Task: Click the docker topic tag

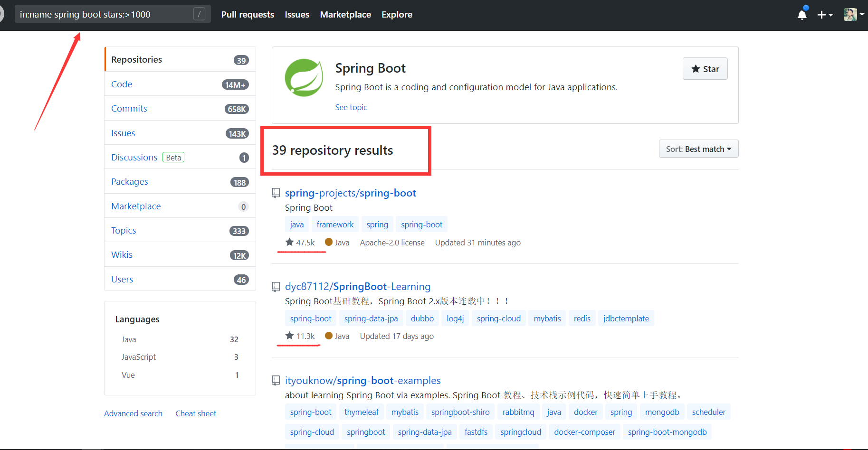Action: 586,412
